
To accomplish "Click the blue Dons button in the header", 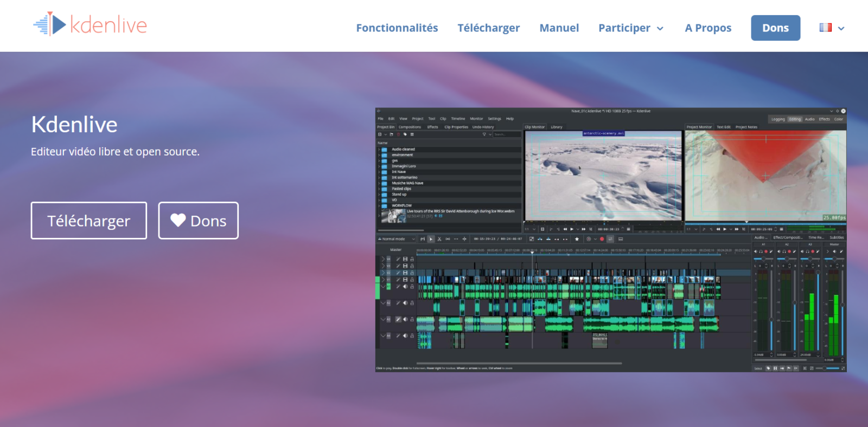I will point(775,28).
